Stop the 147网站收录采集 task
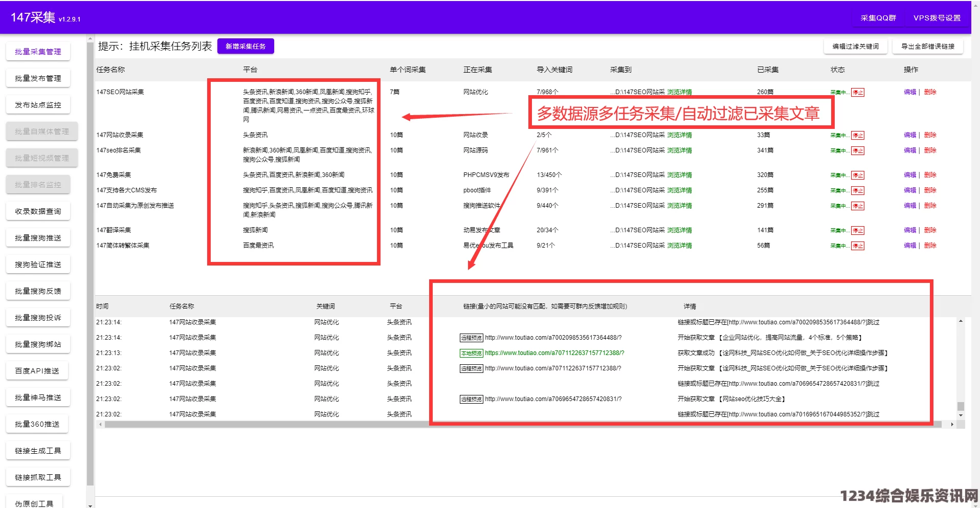Viewport: 980px width, 508px height. click(858, 136)
